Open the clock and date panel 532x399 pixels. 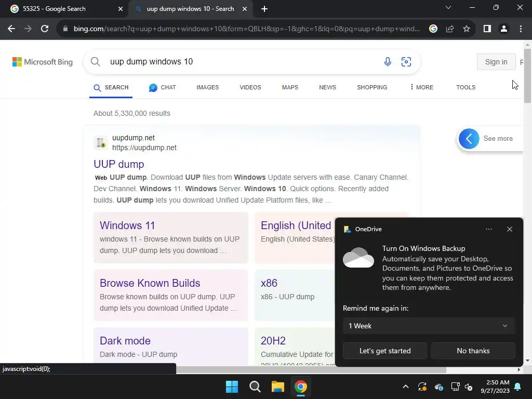coord(495,387)
